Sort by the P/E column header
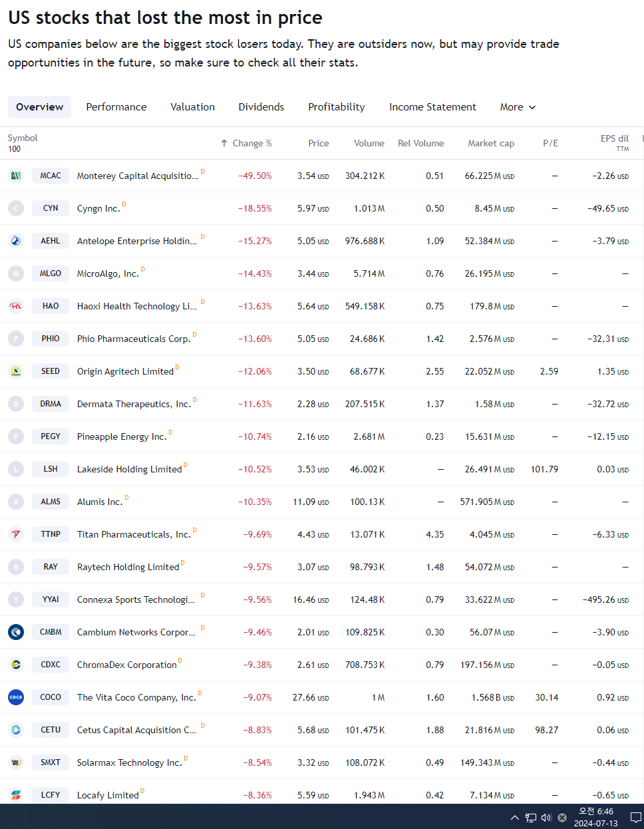The width and height of the screenshot is (644, 829). (550, 143)
